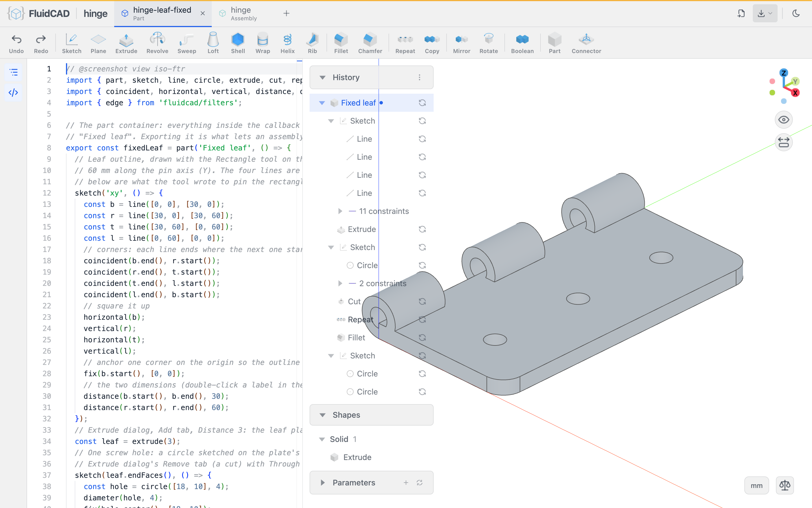Screen dimensions: 812x508
Task: Toggle the outline list sidebar button
Action: point(14,72)
